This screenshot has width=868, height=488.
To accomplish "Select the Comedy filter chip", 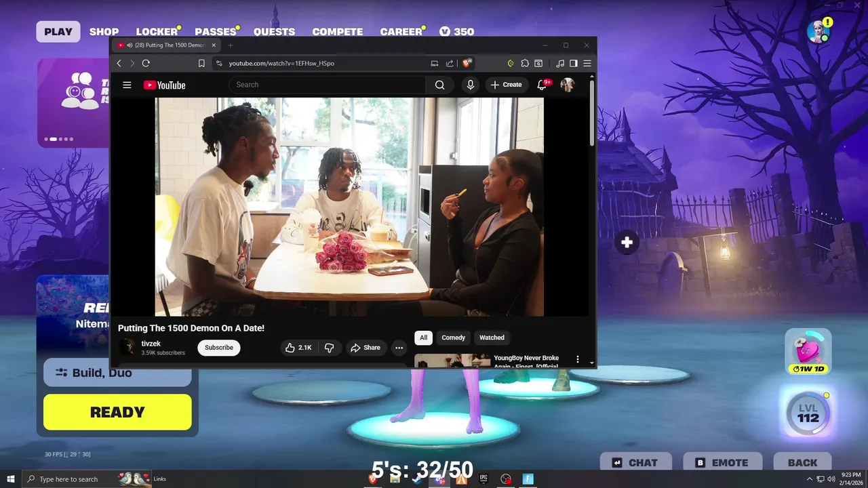I will coord(453,338).
